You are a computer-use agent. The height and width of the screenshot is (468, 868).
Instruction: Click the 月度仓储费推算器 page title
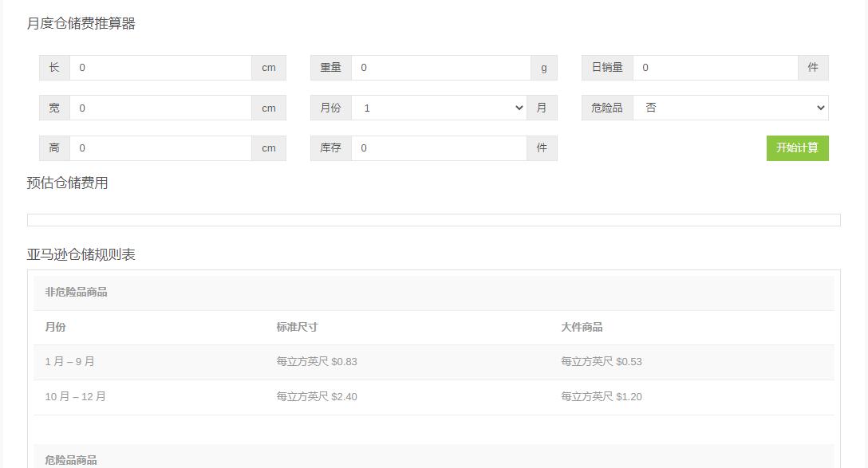coord(81,24)
